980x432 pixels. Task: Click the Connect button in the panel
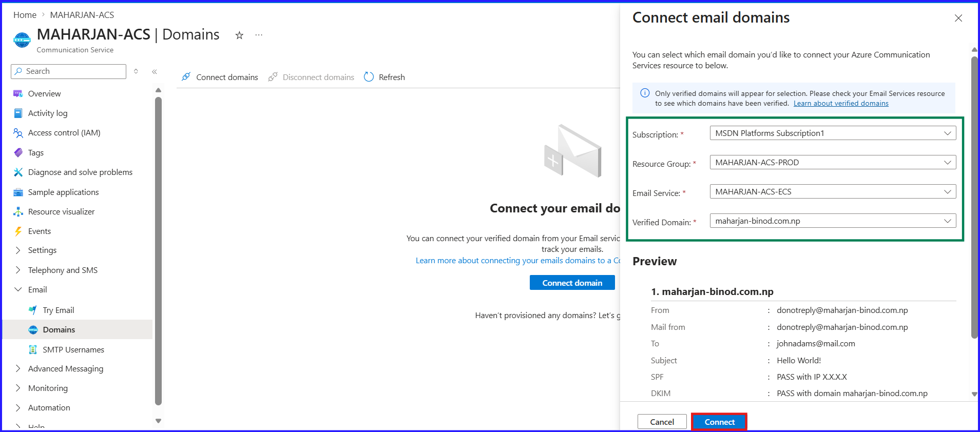[719, 422]
